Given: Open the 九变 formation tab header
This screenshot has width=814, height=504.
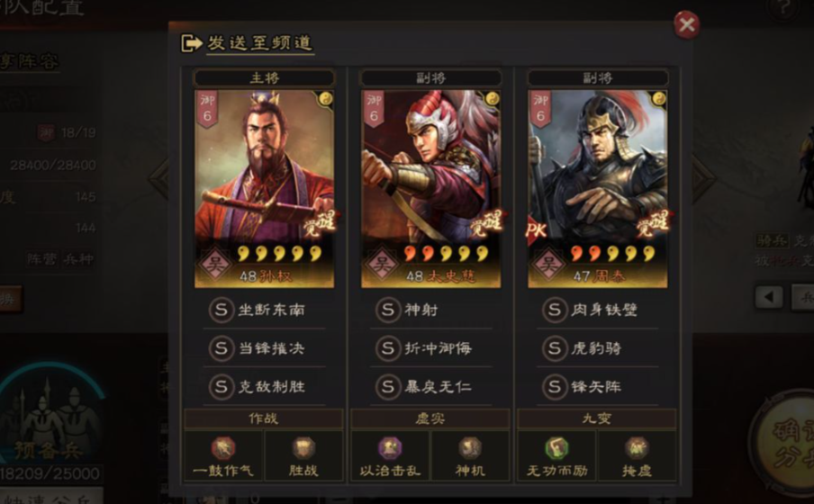Looking at the screenshot, I should 597,418.
